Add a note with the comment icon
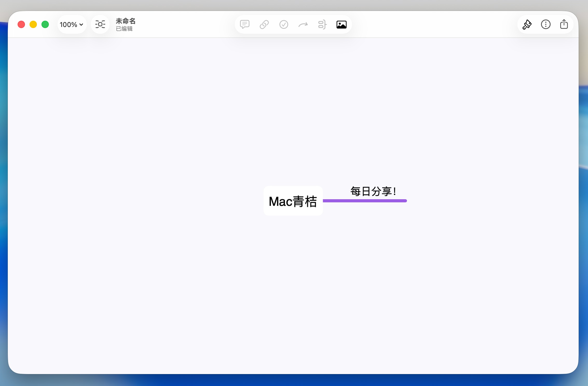Viewport: 588px width, 386px height. (244, 24)
